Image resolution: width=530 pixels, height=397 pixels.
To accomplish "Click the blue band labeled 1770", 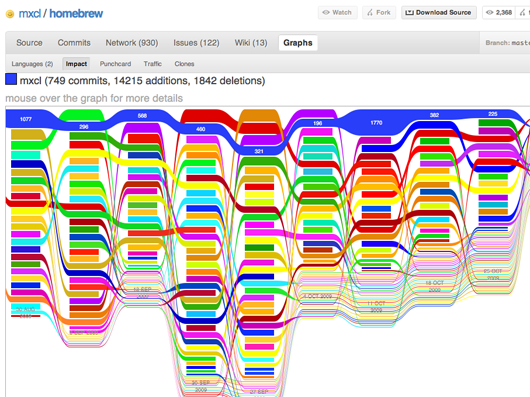I will (x=376, y=123).
